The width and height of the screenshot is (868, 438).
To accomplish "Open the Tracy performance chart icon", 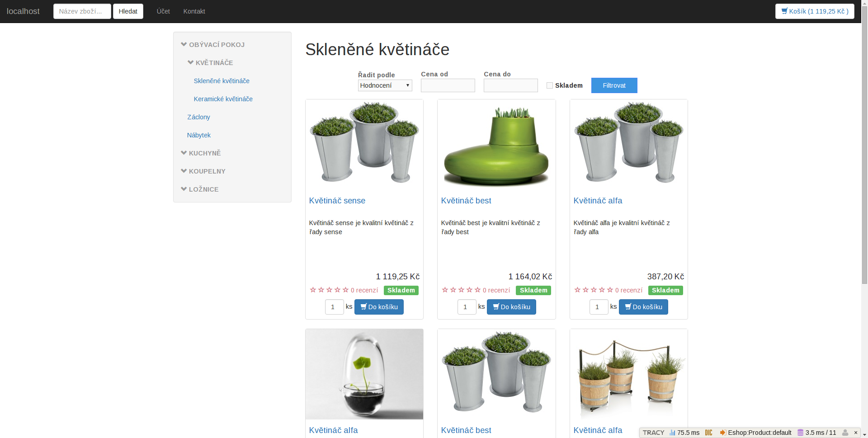I will click(672, 433).
